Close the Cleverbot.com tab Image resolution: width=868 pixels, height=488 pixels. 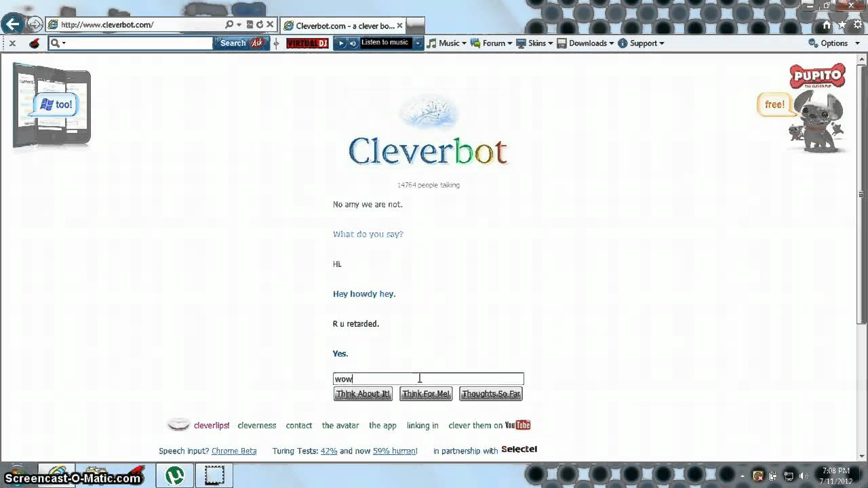pos(399,26)
